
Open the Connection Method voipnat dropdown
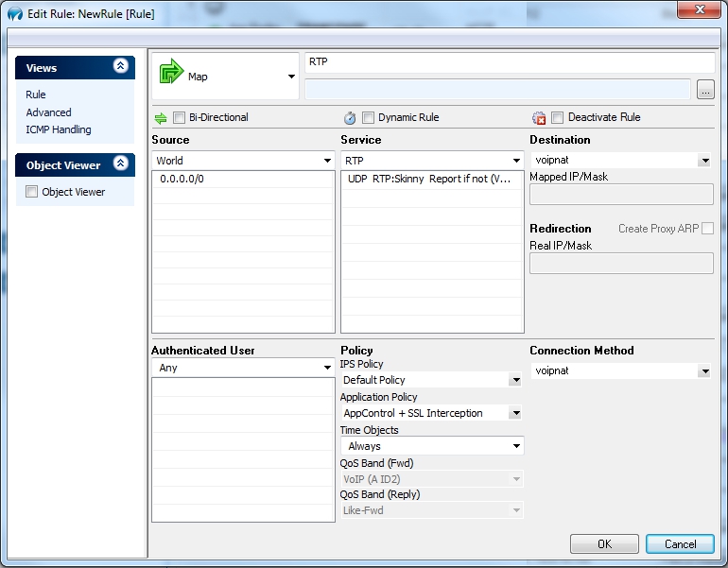[705, 370]
